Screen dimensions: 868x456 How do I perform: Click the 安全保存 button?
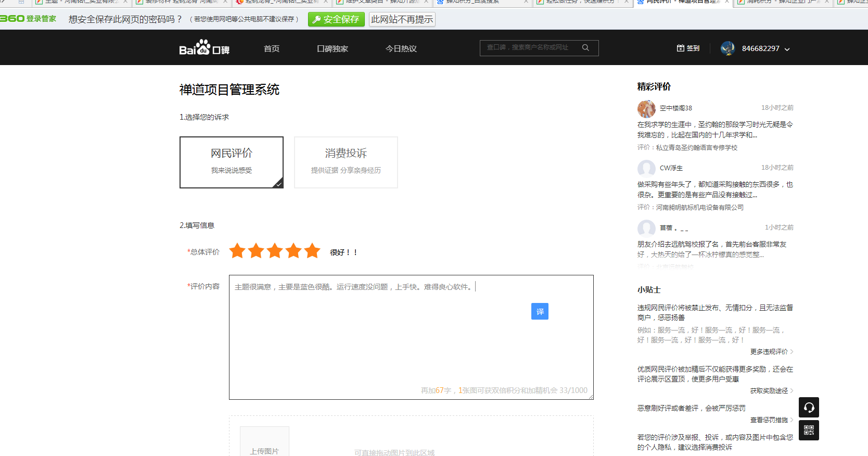pos(336,19)
